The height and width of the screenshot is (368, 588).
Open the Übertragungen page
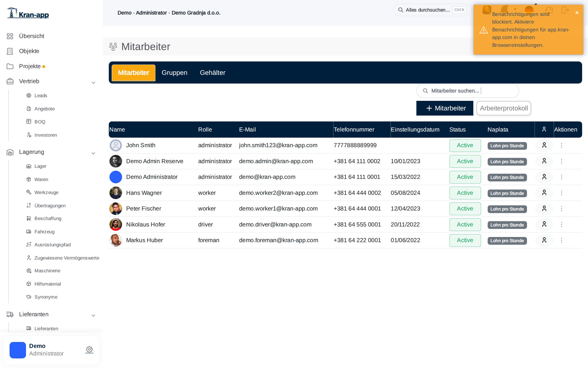50,206
